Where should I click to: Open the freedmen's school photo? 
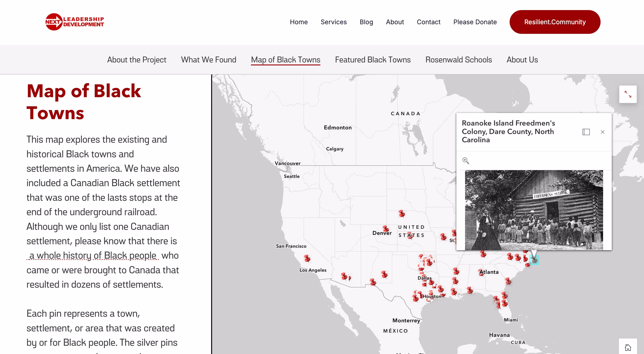point(534,210)
